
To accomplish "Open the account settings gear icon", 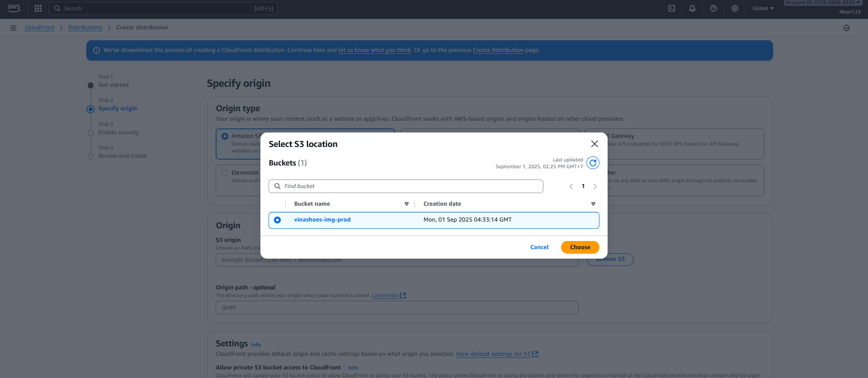I will (735, 8).
